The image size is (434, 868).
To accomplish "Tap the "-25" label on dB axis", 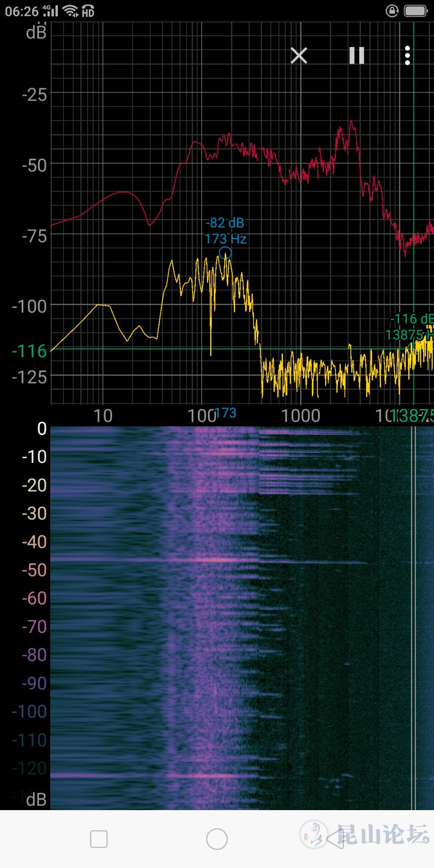I will pos(34,95).
